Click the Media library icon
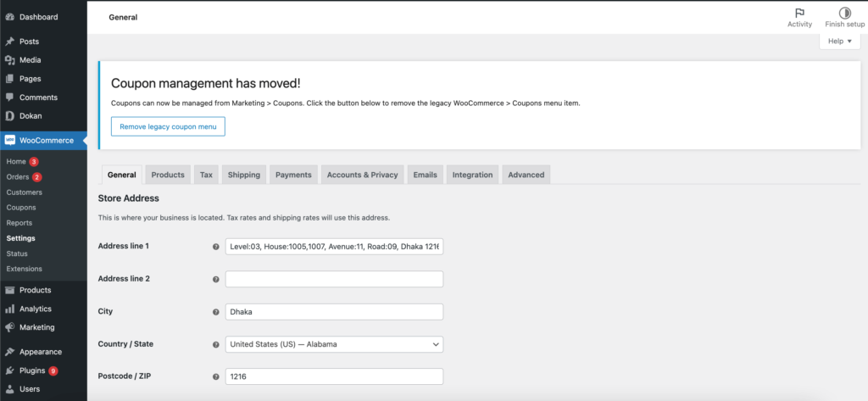868x401 pixels. tap(9, 60)
